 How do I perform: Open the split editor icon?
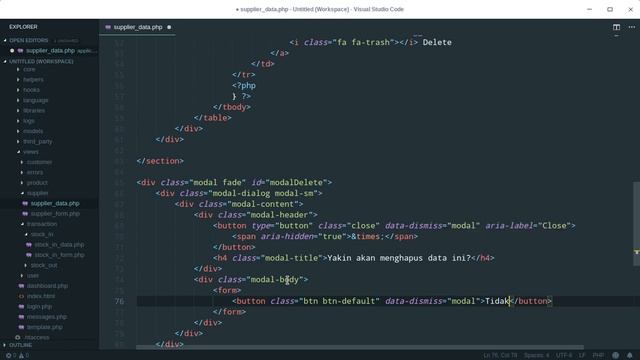pos(616,27)
